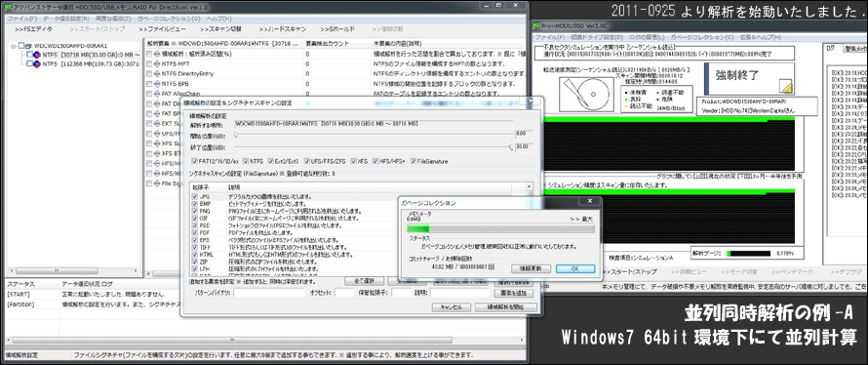
Task: Uncheck the FileSignature option
Action: 413,161
